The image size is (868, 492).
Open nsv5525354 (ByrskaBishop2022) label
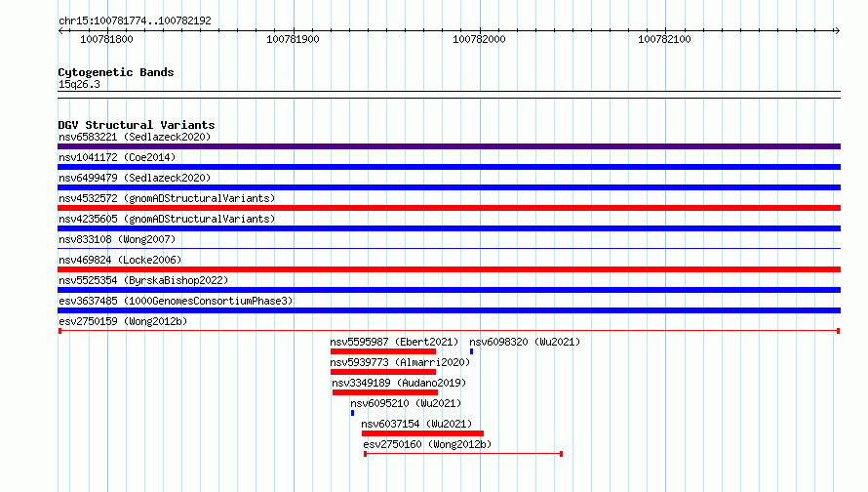click(143, 280)
